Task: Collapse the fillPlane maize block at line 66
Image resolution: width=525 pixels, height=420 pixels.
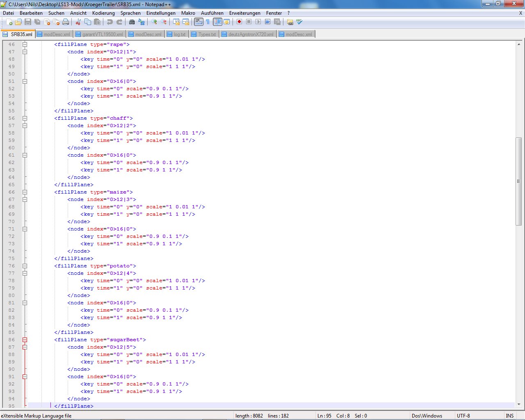Action: [x=25, y=192]
